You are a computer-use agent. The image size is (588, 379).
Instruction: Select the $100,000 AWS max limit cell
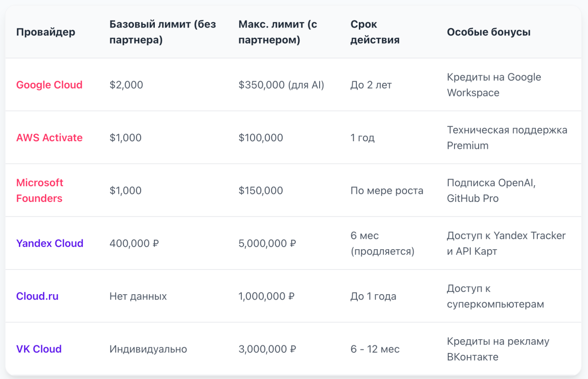click(261, 138)
